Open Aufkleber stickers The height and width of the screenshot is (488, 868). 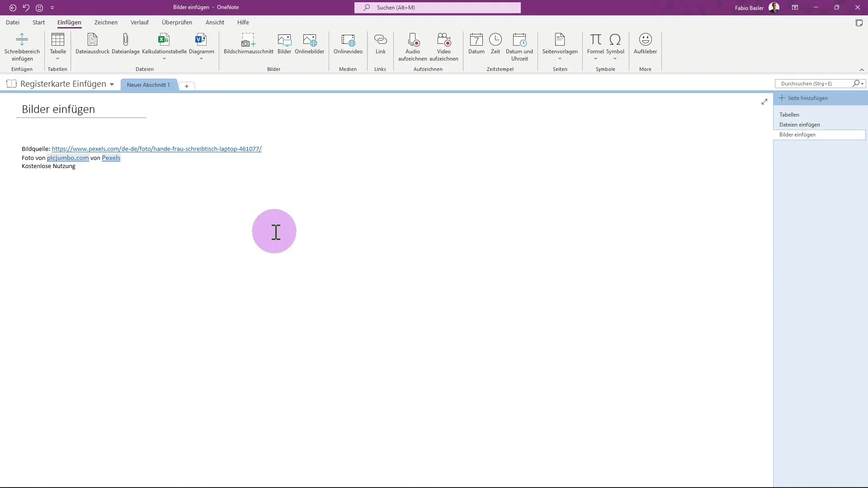pyautogui.click(x=645, y=44)
